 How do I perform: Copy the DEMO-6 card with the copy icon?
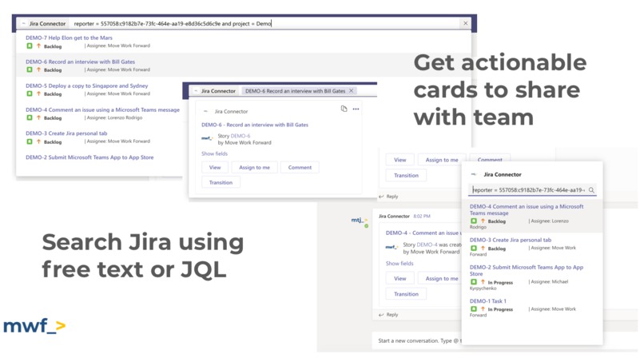(344, 109)
